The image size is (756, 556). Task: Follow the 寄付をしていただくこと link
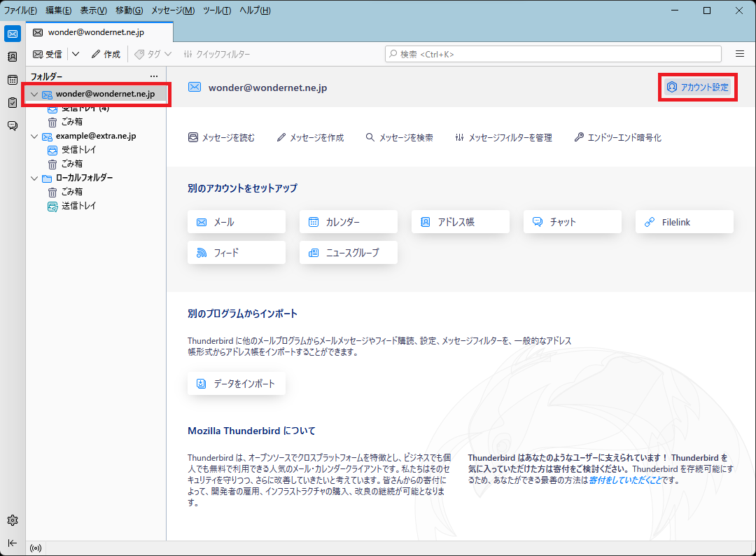625,480
